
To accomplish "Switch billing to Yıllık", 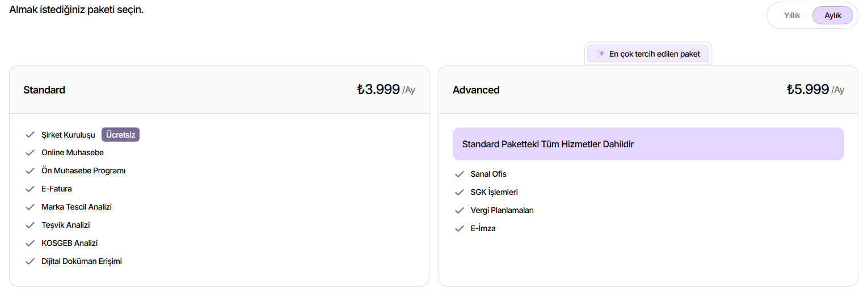I will click(792, 15).
